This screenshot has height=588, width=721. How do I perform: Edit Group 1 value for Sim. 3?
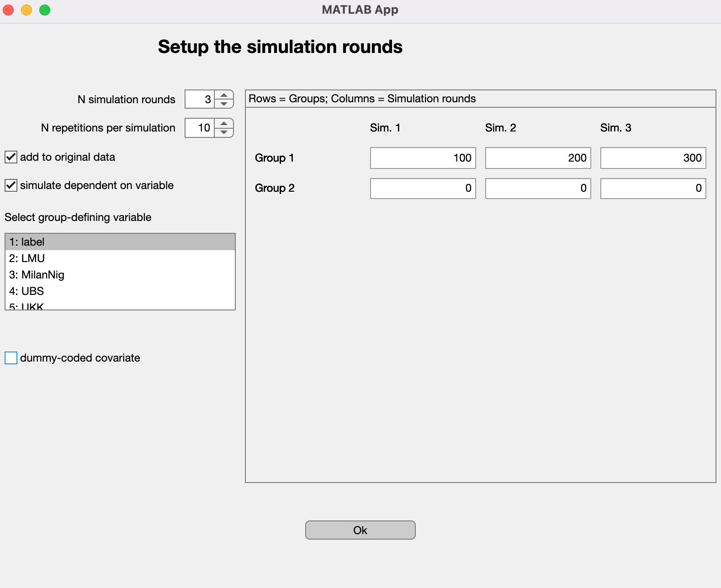(x=653, y=158)
